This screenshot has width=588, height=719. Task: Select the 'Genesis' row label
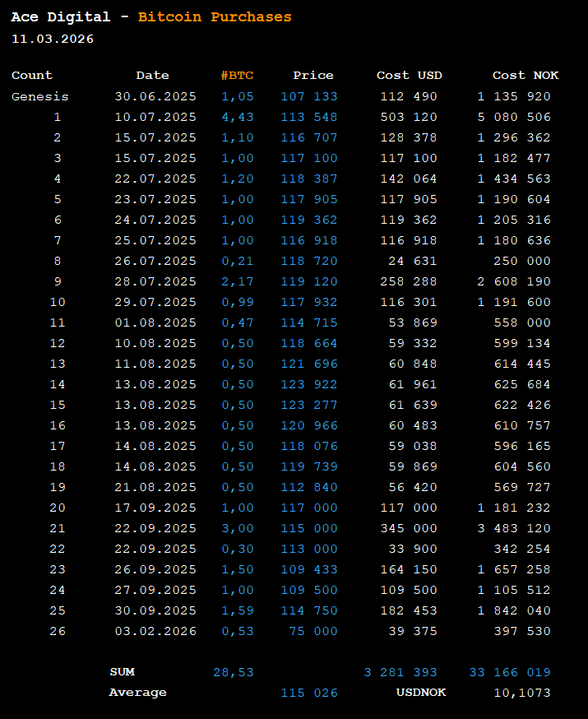[39, 97]
